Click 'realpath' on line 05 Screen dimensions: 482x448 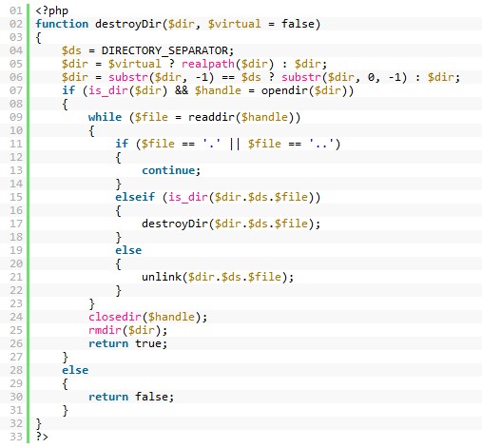pyautogui.click(x=208, y=64)
